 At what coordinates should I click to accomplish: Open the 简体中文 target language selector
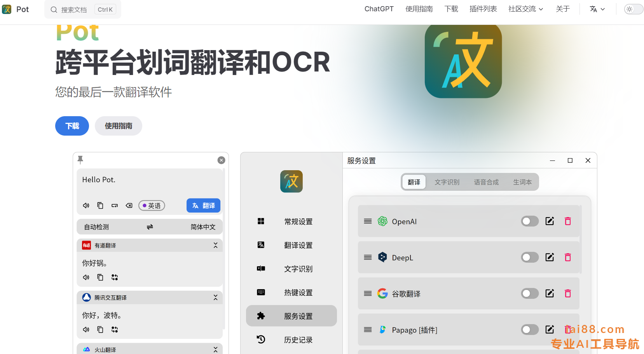click(x=203, y=227)
